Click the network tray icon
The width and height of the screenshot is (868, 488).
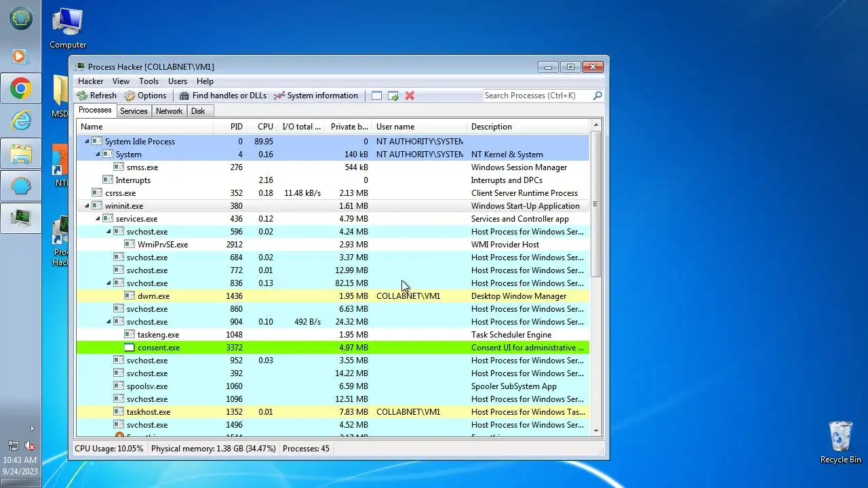click(x=13, y=446)
